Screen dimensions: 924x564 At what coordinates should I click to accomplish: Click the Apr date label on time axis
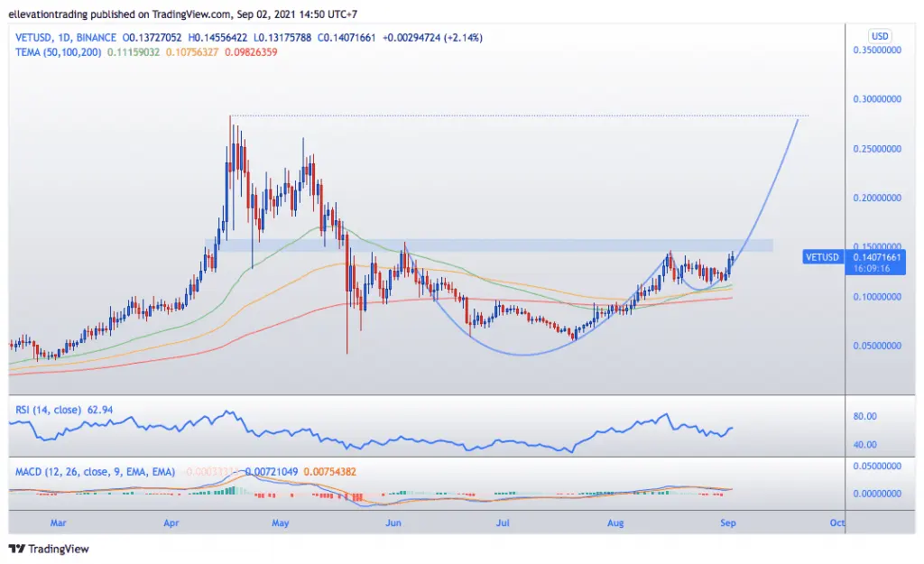[171, 522]
